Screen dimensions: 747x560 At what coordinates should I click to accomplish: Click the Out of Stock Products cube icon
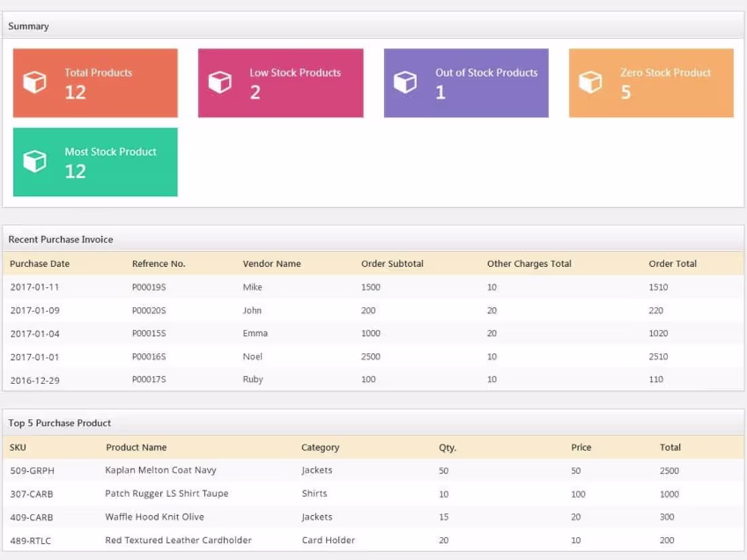click(x=405, y=81)
